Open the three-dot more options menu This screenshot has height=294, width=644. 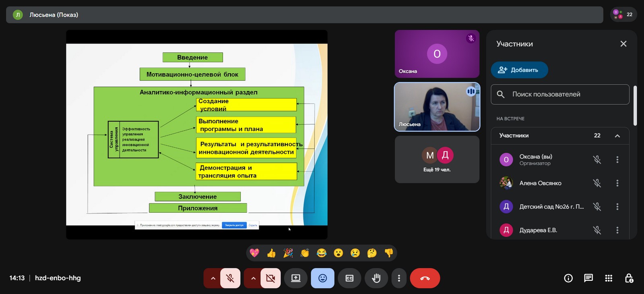pyautogui.click(x=399, y=278)
